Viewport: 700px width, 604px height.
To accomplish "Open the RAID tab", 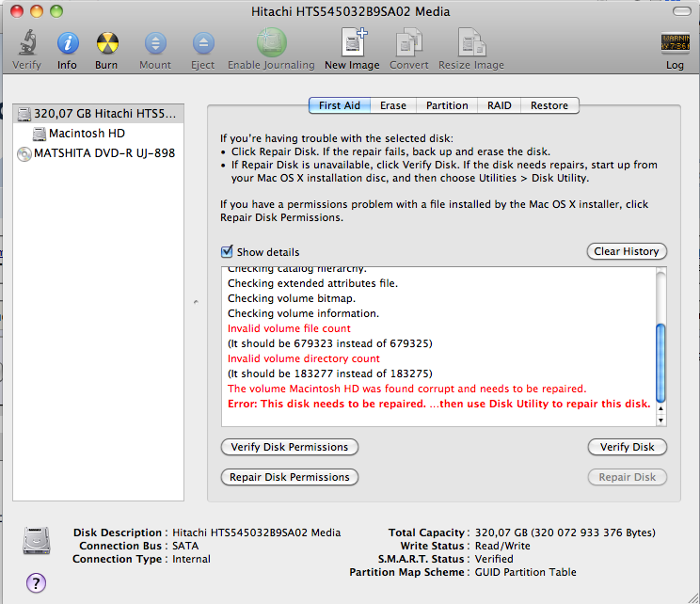I will coord(499,105).
